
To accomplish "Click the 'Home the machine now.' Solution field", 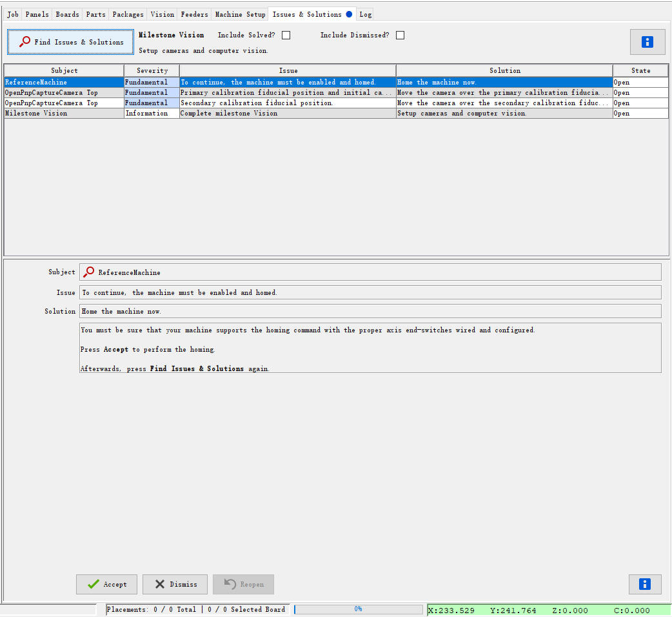I will click(371, 311).
